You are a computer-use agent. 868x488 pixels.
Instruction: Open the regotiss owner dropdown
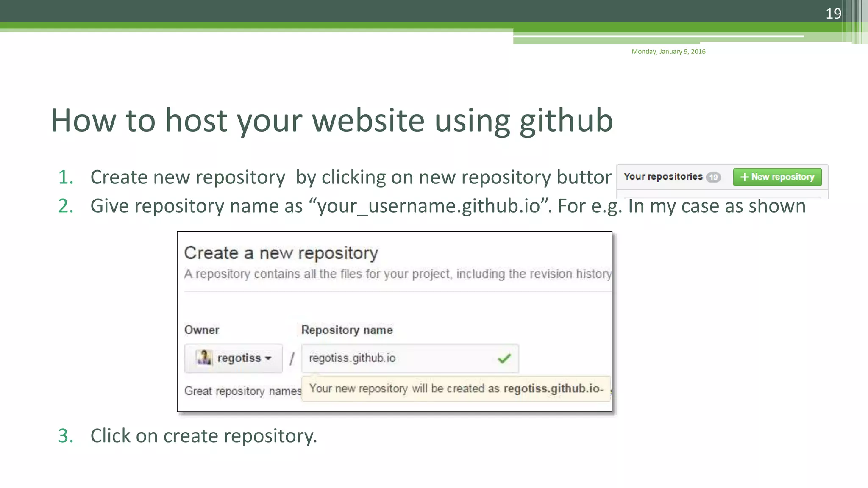pos(234,358)
